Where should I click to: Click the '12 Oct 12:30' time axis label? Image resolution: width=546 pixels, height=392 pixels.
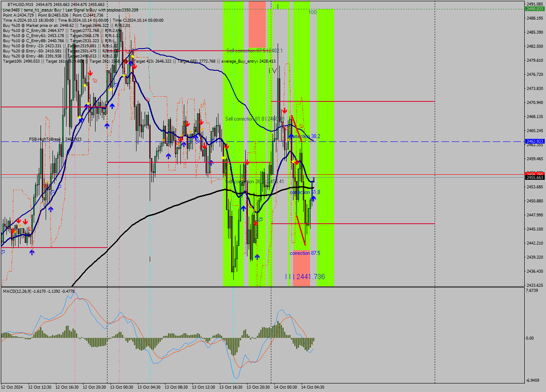click(x=40, y=387)
